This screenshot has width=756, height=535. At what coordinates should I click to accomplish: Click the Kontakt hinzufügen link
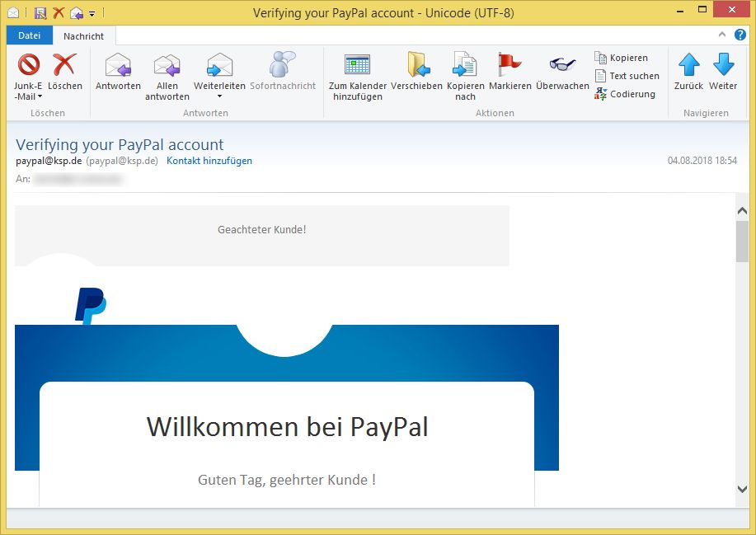(209, 161)
